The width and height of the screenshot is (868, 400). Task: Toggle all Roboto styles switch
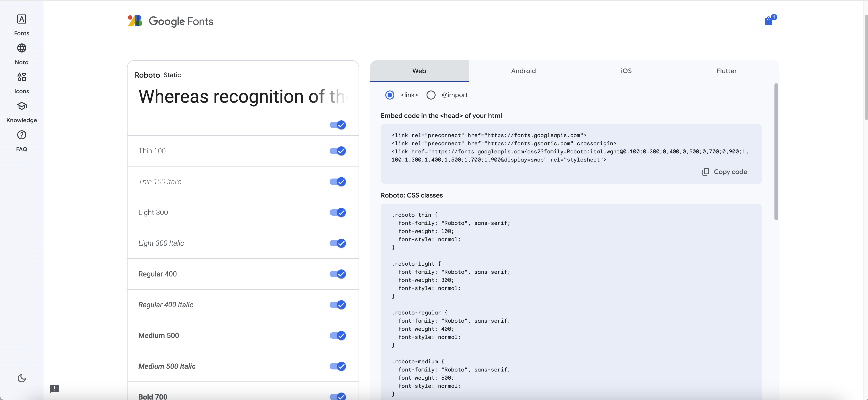(338, 125)
